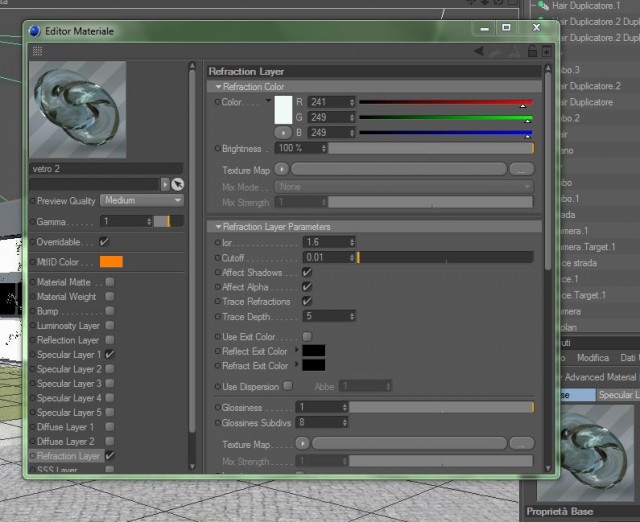Click the browse button for Glossiness texture map
The height and width of the screenshot is (522, 640).
522,443
